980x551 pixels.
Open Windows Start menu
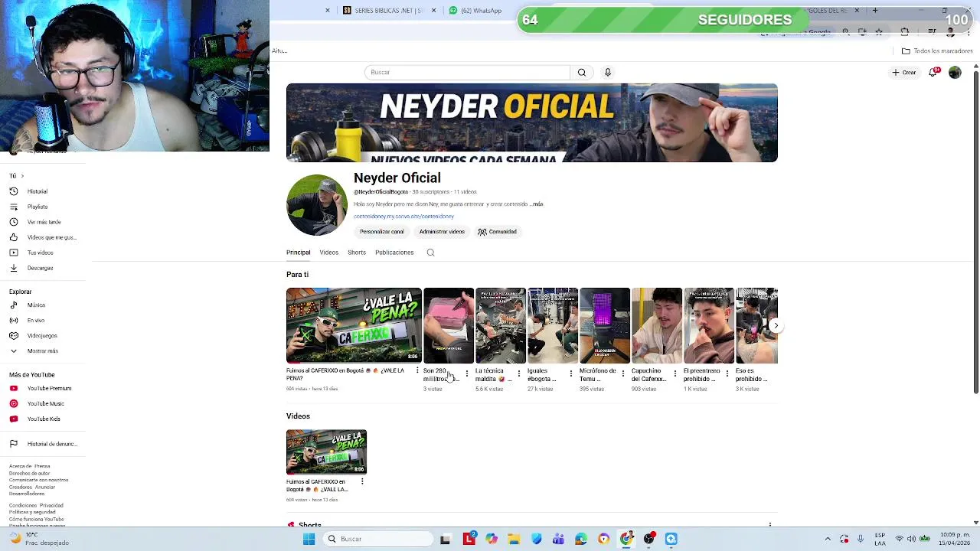[309, 539]
